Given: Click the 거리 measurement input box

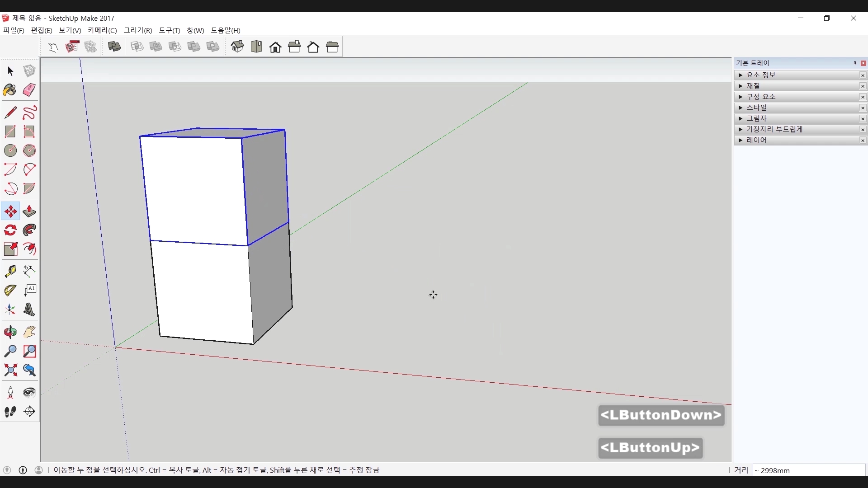Looking at the screenshot, I should [808, 470].
